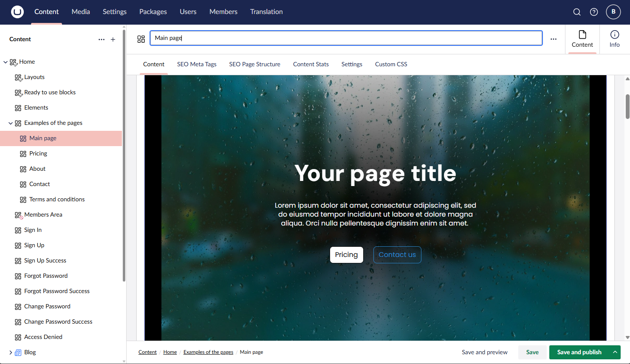The height and width of the screenshot is (364, 630).
Task: Collapse the Home tree node
Action: click(6, 62)
